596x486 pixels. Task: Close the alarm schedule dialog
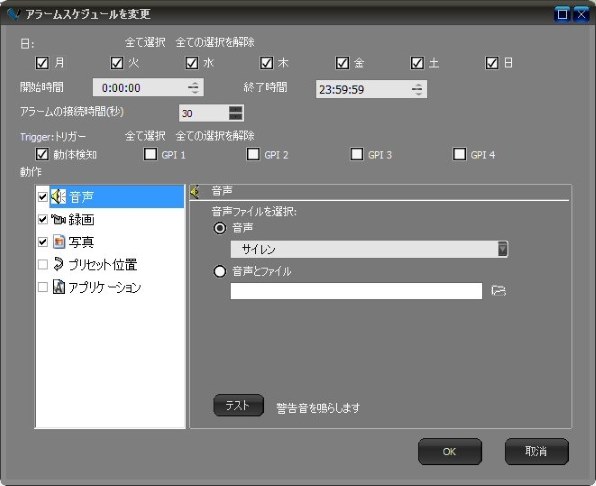[581, 14]
